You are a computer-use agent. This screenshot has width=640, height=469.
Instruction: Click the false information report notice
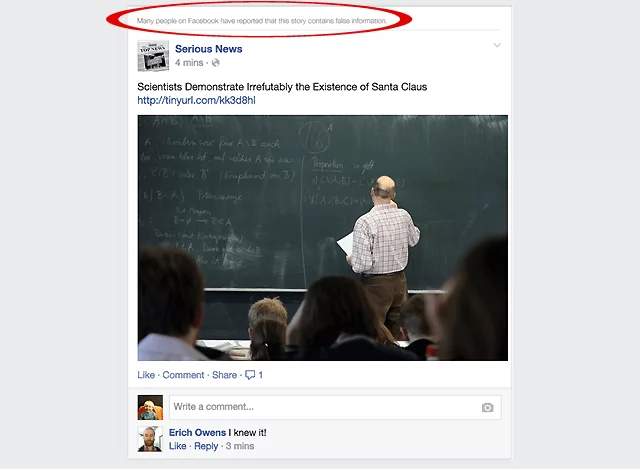(262, 21)
